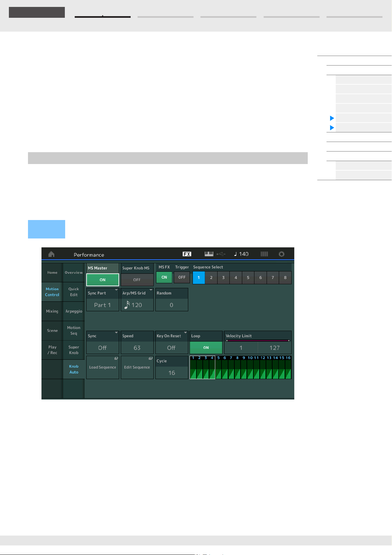Select Sequence 3

tap(223, 278)
